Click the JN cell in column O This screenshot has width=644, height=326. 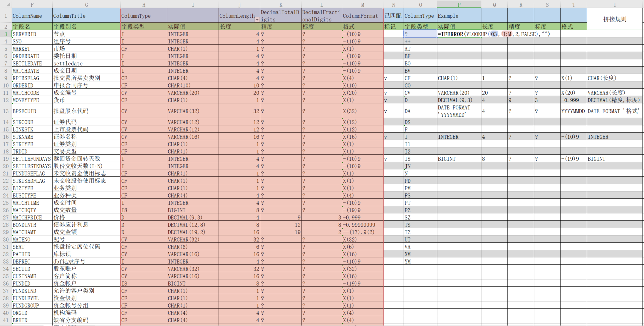point(420,166)
